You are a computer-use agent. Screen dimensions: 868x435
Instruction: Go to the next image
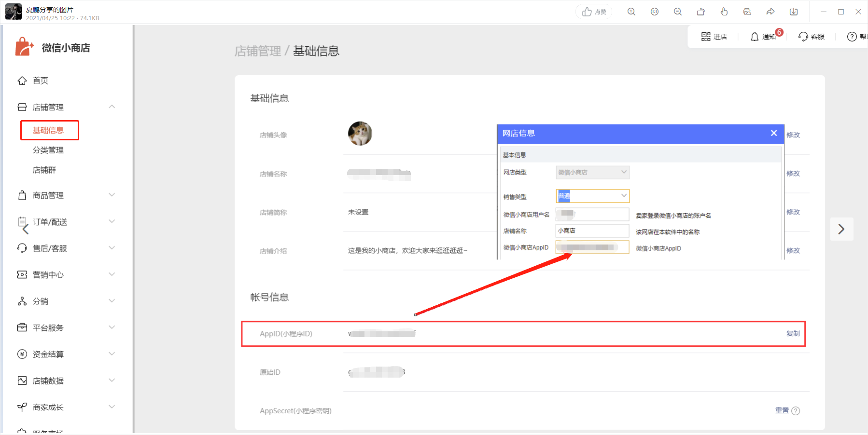click(841, 229)
